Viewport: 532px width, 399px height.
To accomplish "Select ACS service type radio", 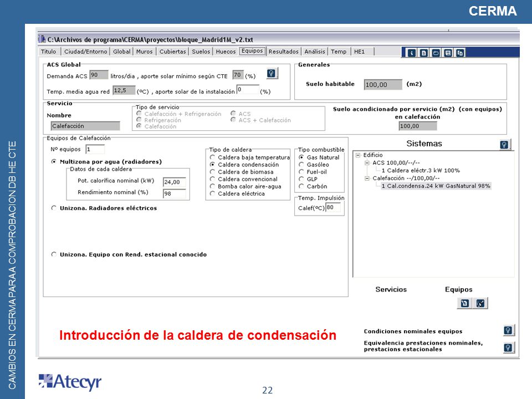I will (233, 113).
